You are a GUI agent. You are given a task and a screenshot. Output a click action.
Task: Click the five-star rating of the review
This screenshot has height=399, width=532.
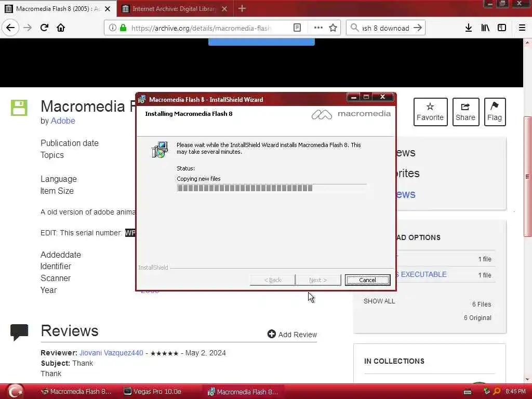click(164, 353)
